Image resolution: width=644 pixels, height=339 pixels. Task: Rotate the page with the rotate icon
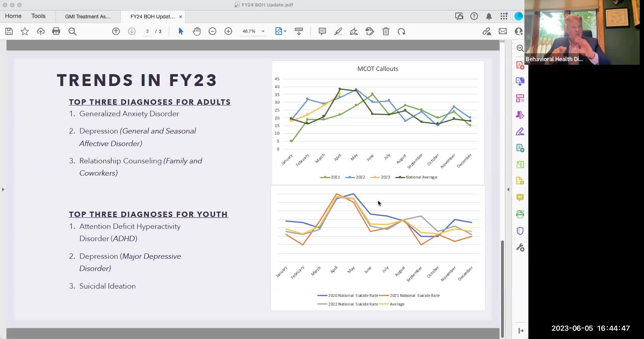401,31
